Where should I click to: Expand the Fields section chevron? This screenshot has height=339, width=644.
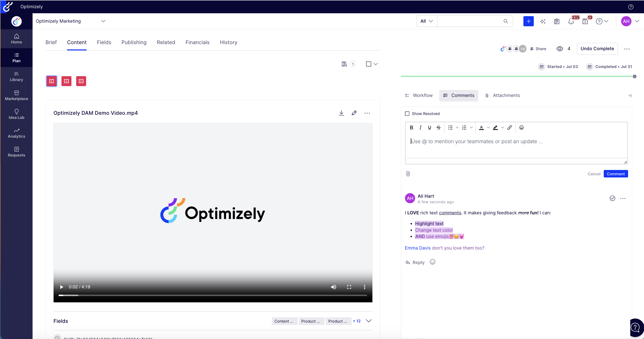click(x=368, y=321)
